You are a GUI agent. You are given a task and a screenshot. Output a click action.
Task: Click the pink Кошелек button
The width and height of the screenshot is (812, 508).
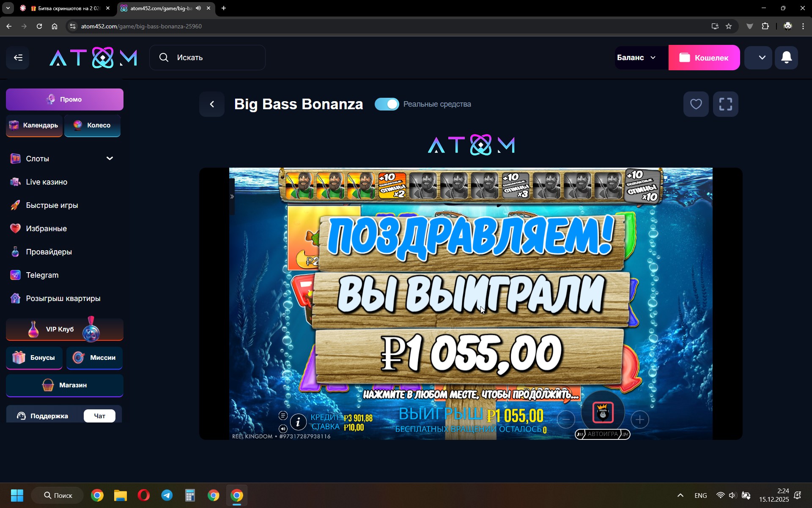tap(704, 58)
